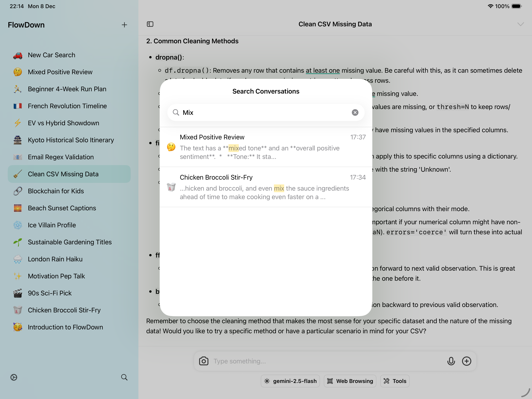Open Motivation Pep Talk conversation
532x399 pixels.
pos(69,276)
